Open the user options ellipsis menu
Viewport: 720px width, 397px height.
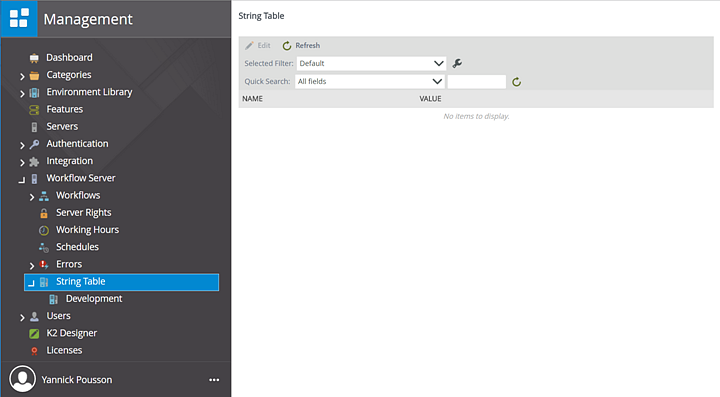pos(214,380)
